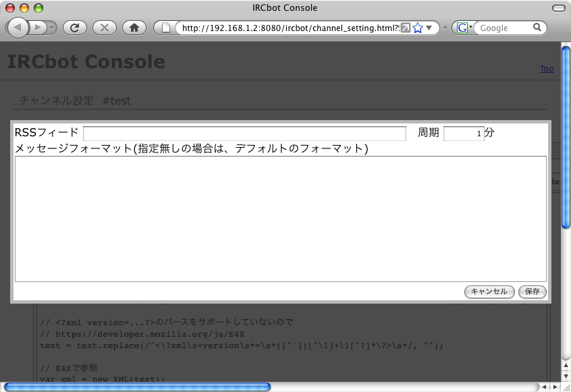Click the window resize grip corner
571x392 pixels.
pos(566,387)
